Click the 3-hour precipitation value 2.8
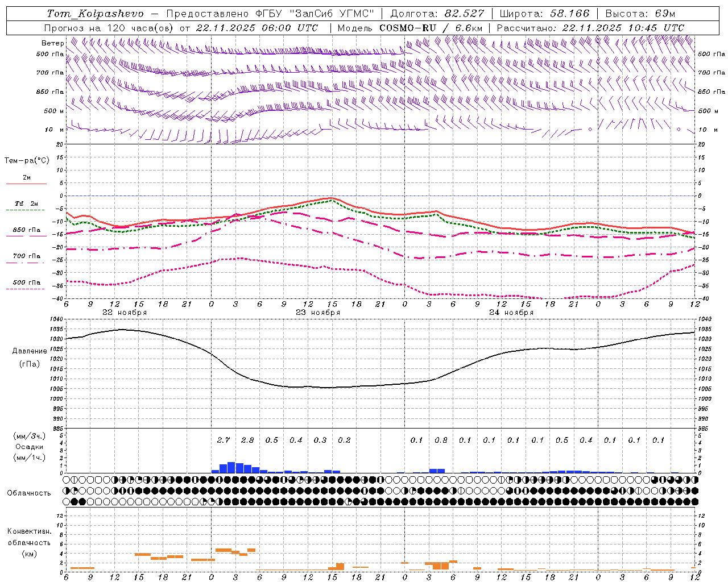This screenshot has width=728, height=582. 247,440
